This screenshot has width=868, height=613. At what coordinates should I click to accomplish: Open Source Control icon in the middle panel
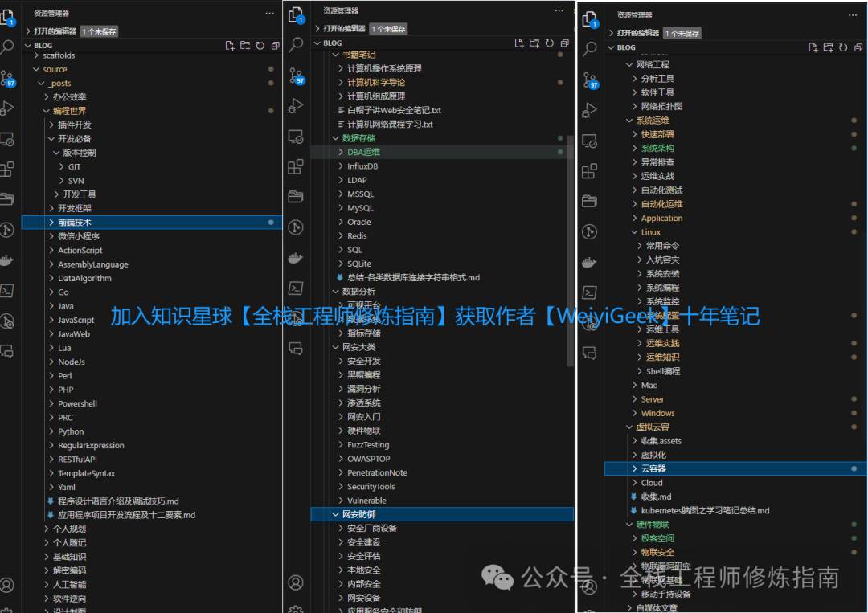click(x=296, y=75)
